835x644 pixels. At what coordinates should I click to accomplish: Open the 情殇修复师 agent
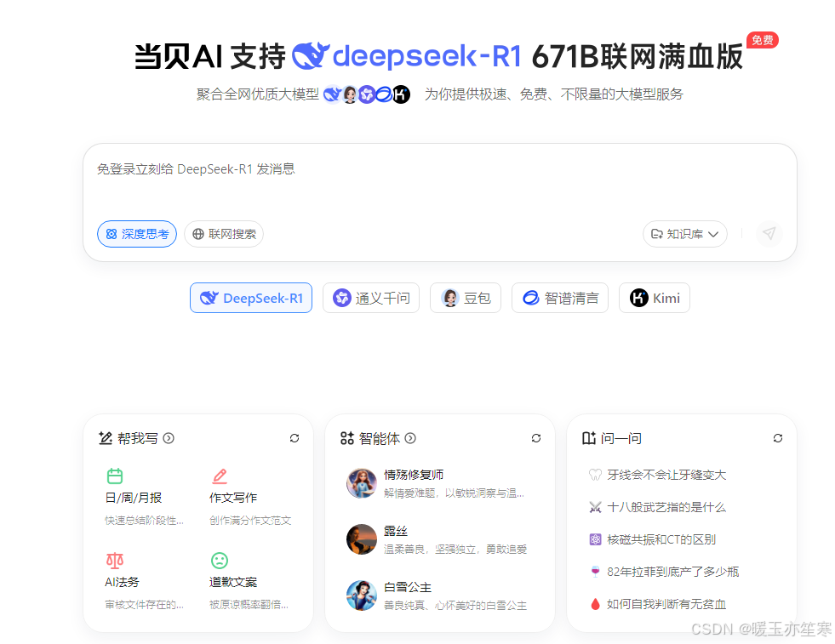coord(439,483)
